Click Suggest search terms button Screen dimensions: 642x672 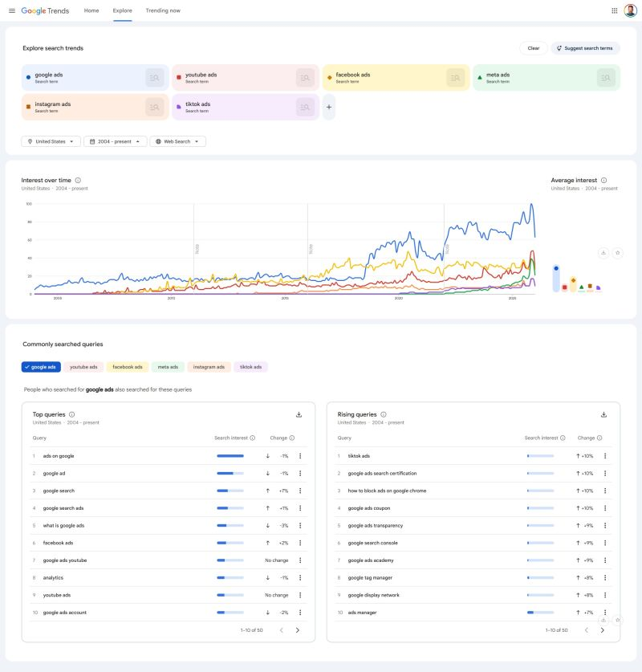[585, 48]
